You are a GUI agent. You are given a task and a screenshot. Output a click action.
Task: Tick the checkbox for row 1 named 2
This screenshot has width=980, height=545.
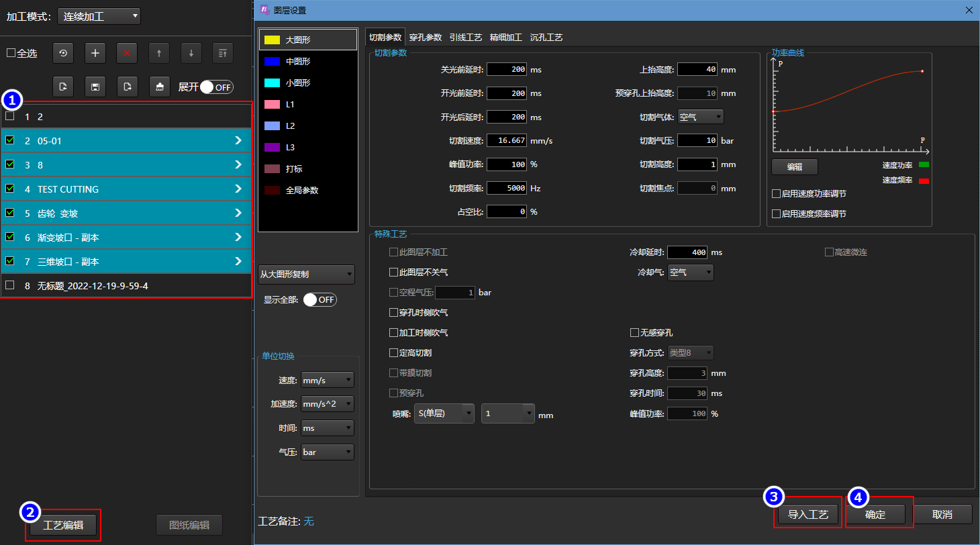10,116
